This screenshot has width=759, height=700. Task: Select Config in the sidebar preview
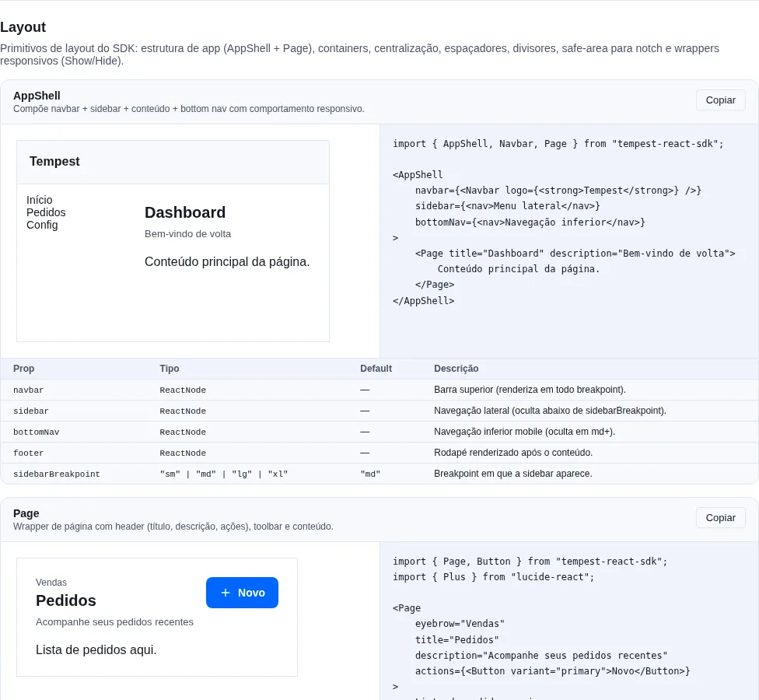[x=42, y=225]
